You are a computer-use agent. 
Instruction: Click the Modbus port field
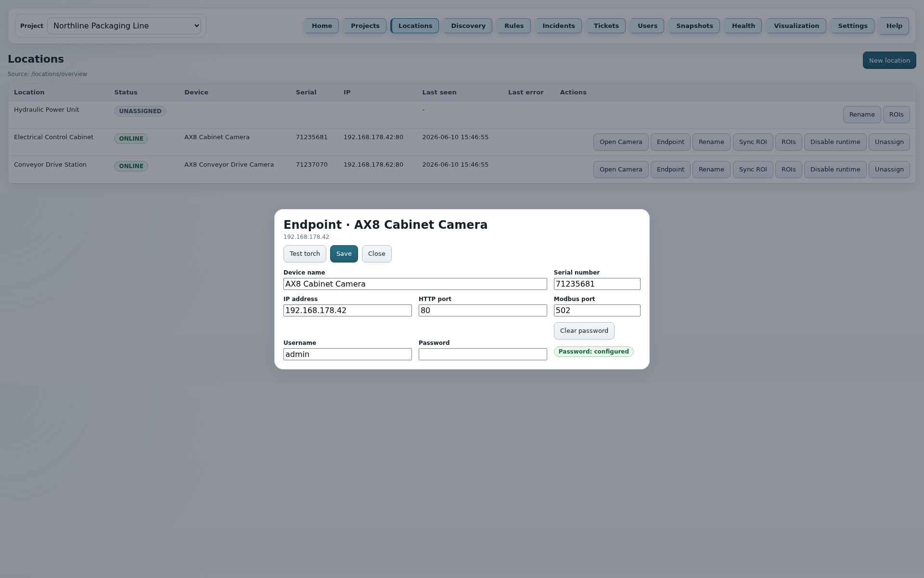click(x=597, y=311)
